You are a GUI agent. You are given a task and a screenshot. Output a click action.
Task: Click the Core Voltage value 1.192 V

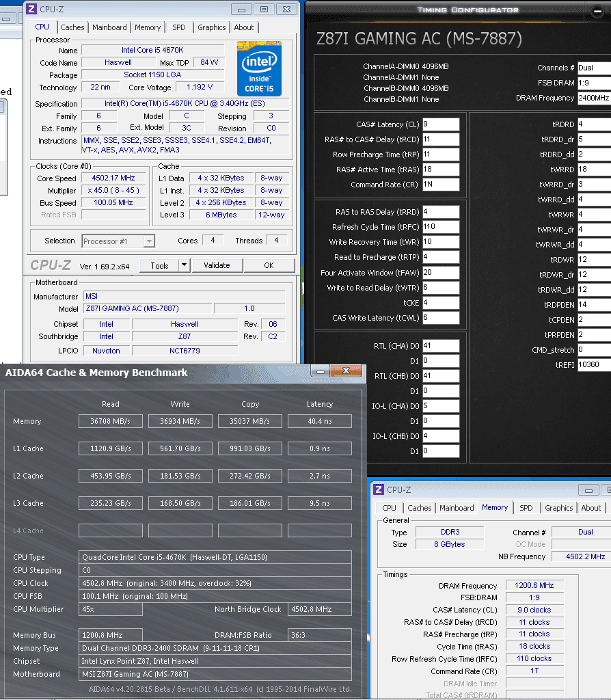[x=200, y=87]
